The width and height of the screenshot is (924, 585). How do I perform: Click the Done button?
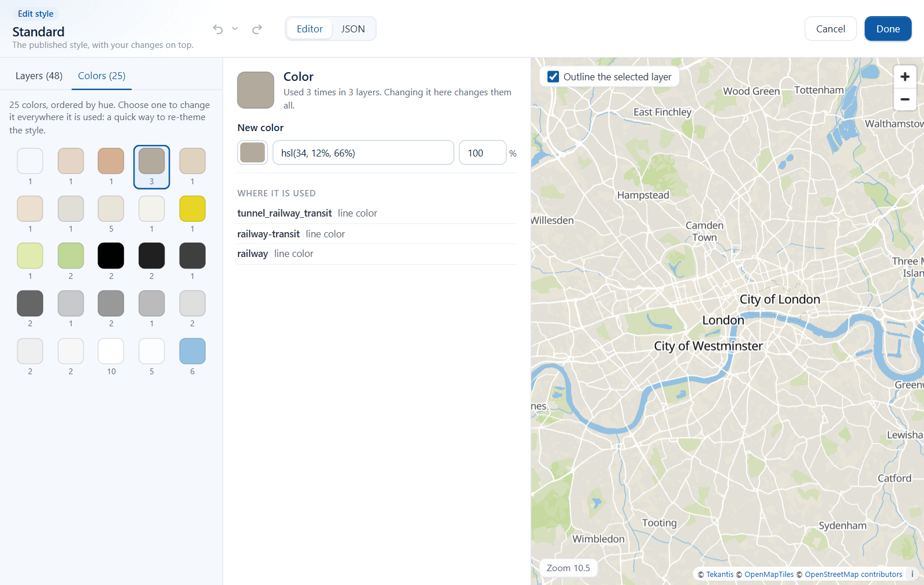(888, 29)
